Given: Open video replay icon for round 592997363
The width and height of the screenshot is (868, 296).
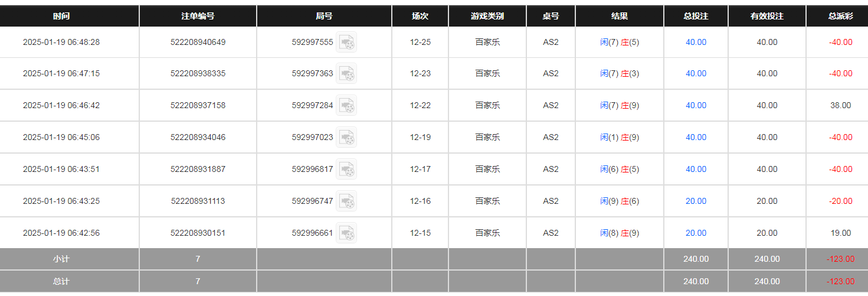Looking at the screenshot, I should click(x=346, y=73).
